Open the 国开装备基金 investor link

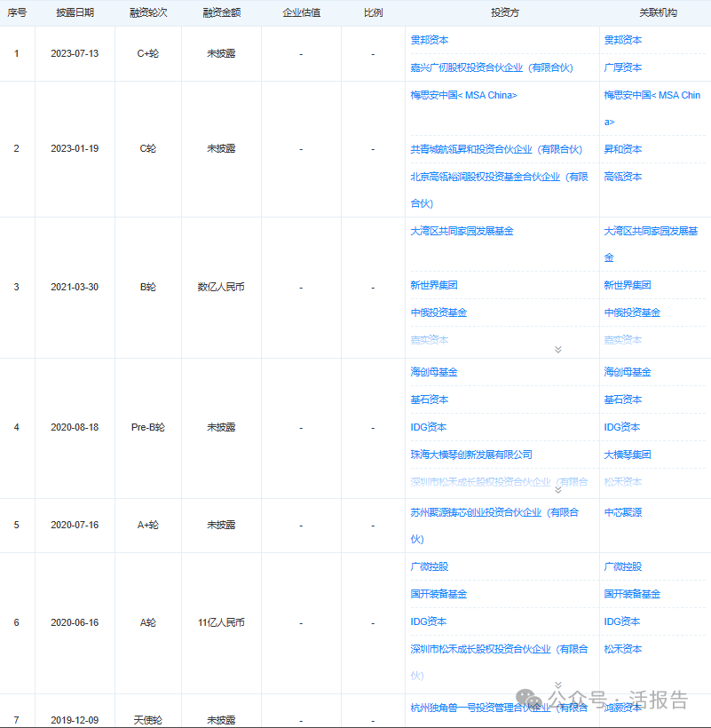tap(435, 594)
